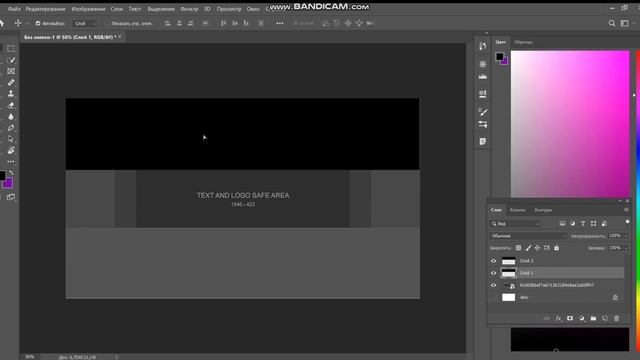Open the Brush Settings panel icon
The image size is (640, 360).
coord(483,112)
